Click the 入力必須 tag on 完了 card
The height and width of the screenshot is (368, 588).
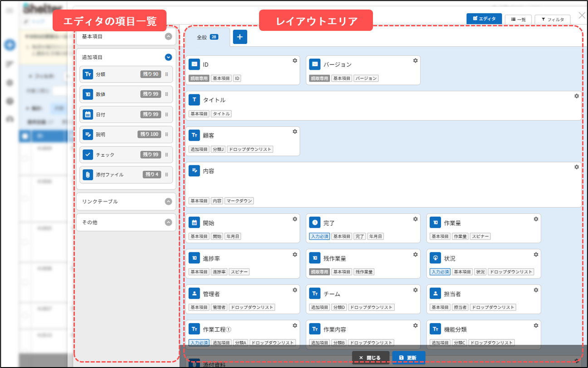pos(319,236)
